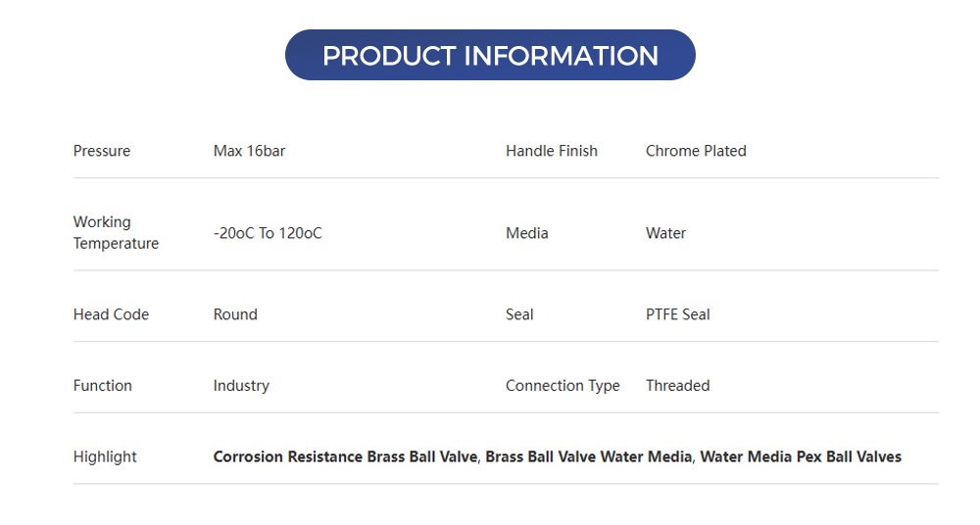The height and width of the screenshot is (525, 980).
Task: Click the Seal label
Action: (519, 314)
